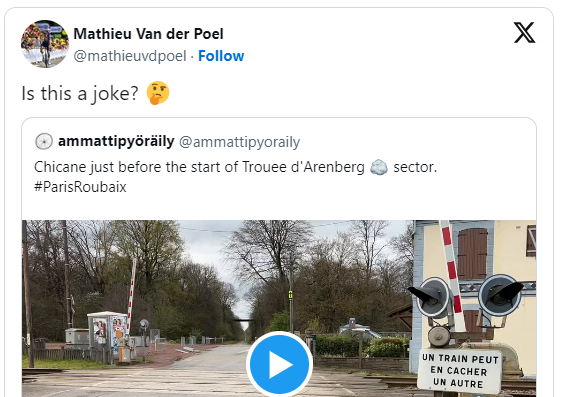Click the "Is this a joke?" tweet text
Image resolution: width=576 pixels, height=397 pixels.
click(80, 93)
